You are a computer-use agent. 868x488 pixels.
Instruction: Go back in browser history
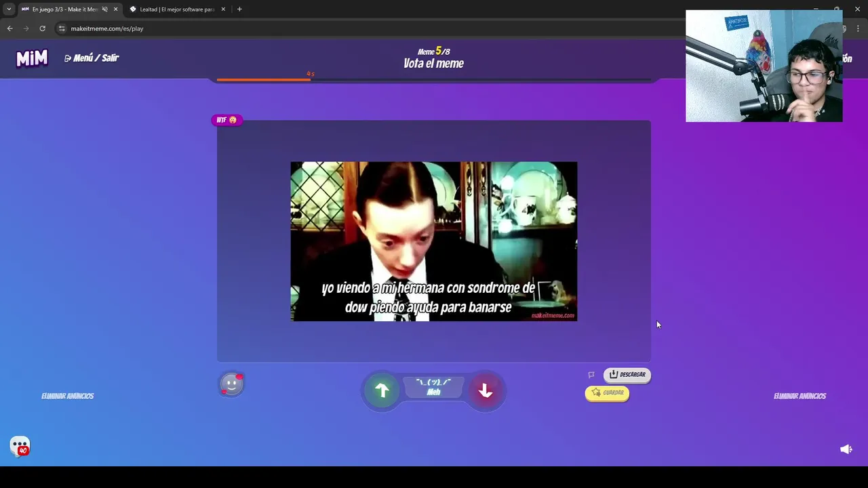(9, 28)
